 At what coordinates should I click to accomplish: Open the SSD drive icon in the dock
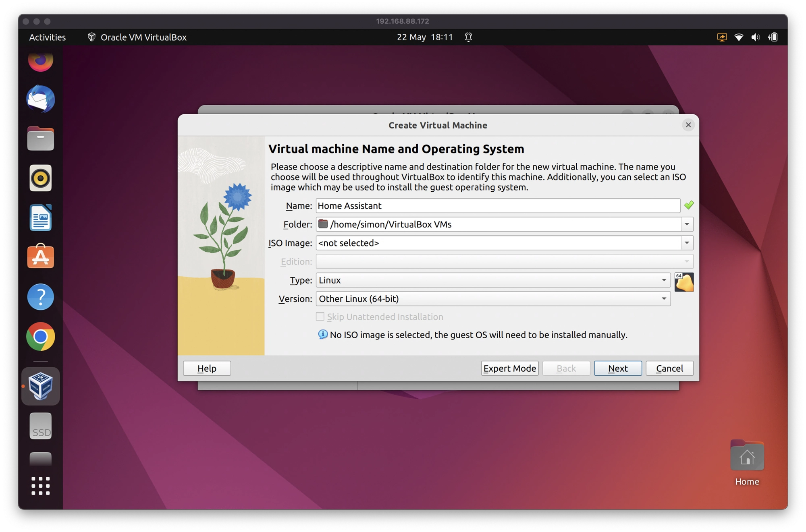click(x=40, y=426)
